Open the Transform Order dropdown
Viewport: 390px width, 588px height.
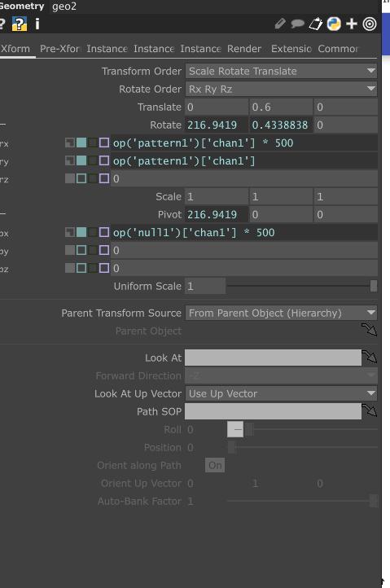tap(281, 71)
